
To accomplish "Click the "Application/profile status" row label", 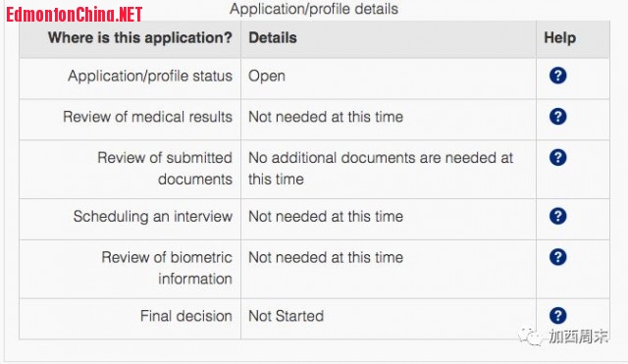I will click(x=150, y=76).
